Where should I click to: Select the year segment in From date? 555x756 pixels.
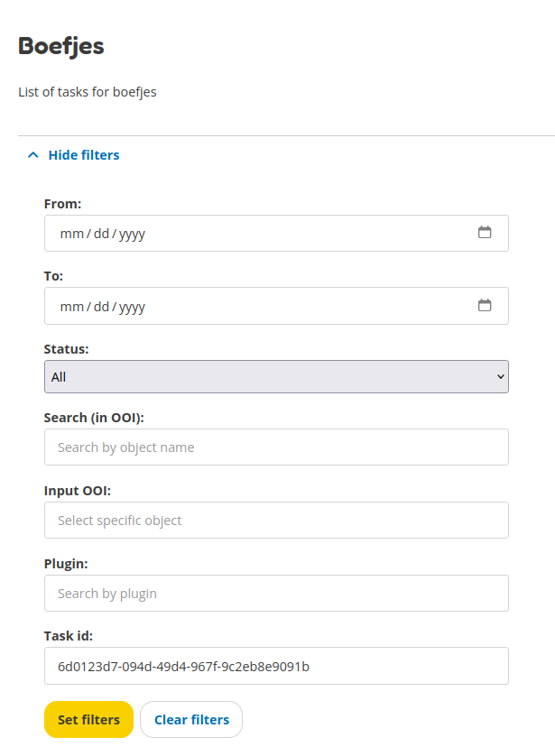(x=132, y=234)
